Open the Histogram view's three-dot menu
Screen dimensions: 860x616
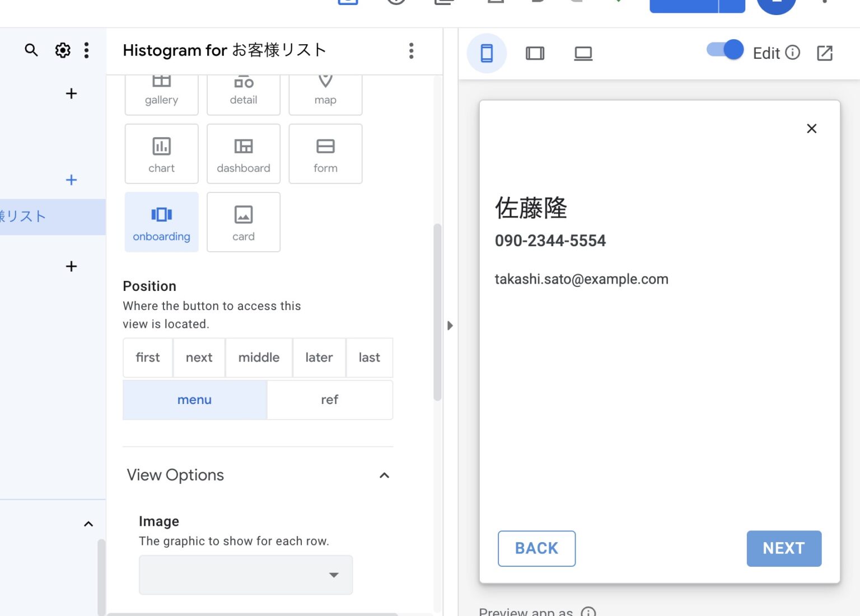[412, 51]
